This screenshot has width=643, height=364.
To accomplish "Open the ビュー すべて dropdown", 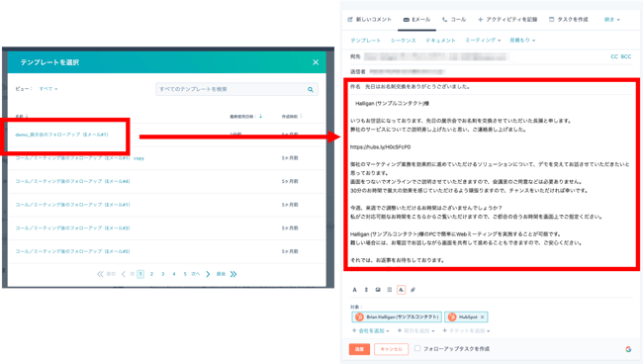I will (x=48, y=89).
